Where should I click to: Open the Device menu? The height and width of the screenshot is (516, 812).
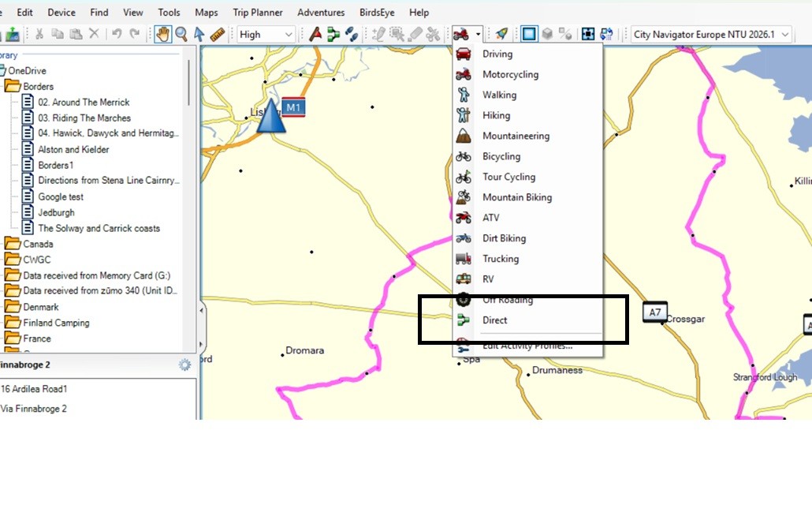pos(61,13)
